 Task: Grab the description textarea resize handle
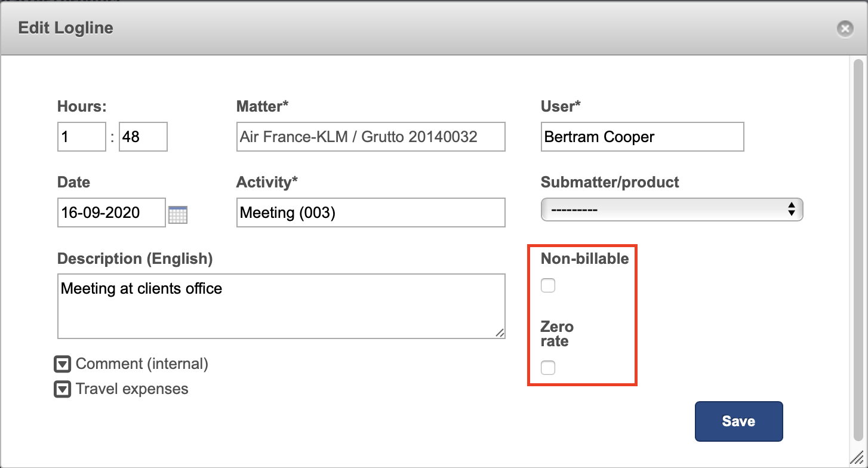(500, 333)
